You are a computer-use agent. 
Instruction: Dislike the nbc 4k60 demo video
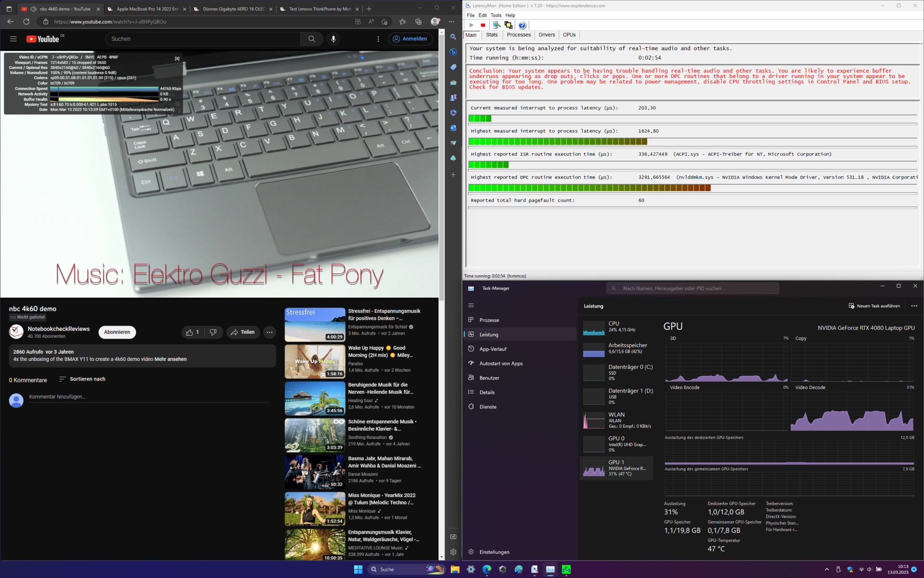click(213, 332)
